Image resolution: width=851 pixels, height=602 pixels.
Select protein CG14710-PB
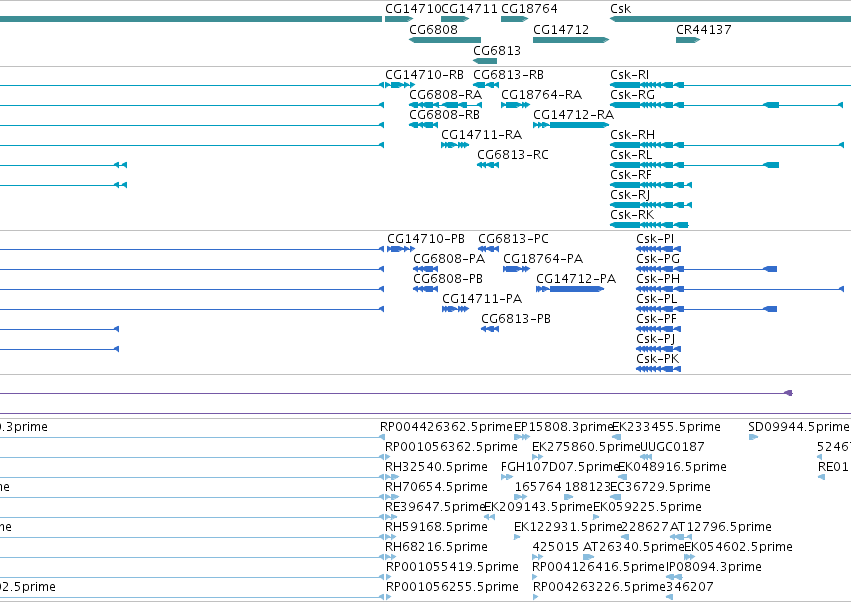[426, 239]
